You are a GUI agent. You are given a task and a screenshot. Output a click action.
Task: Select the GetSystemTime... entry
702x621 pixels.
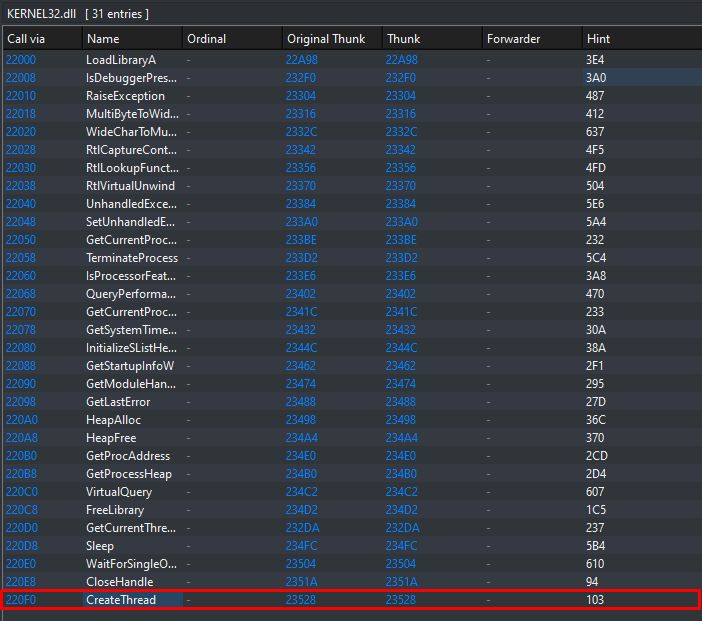[131, 330]
